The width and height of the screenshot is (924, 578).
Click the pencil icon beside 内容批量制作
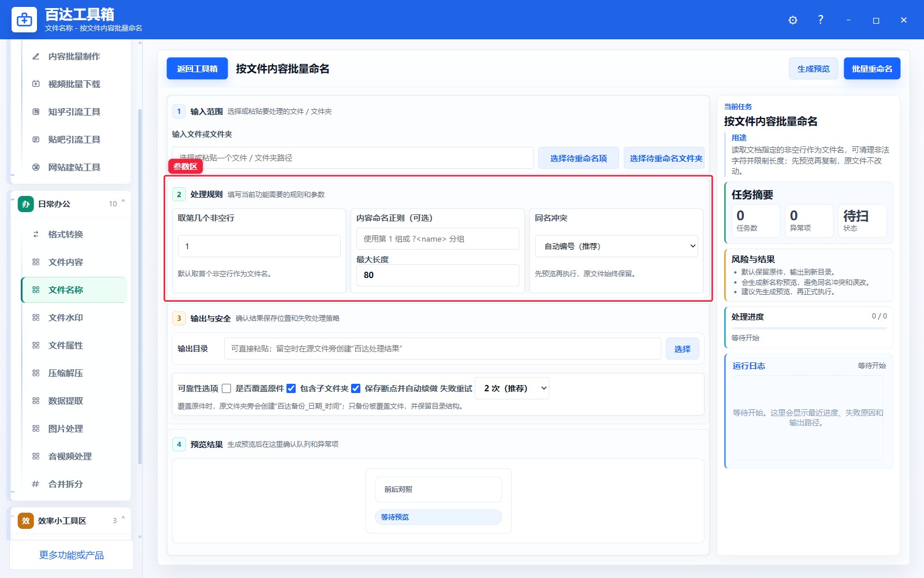point(36,56)
